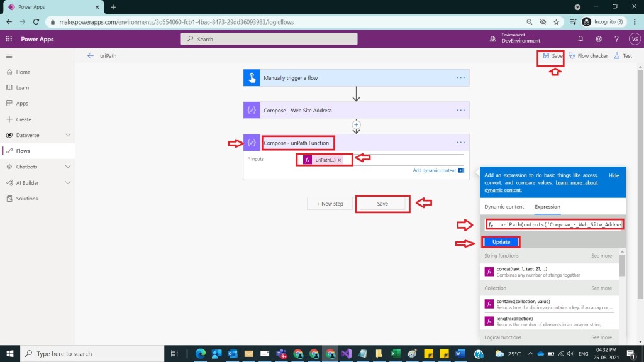This screenshot has width=644, height=362.
Task: Click the Test flask button
Action: point(623,56)
